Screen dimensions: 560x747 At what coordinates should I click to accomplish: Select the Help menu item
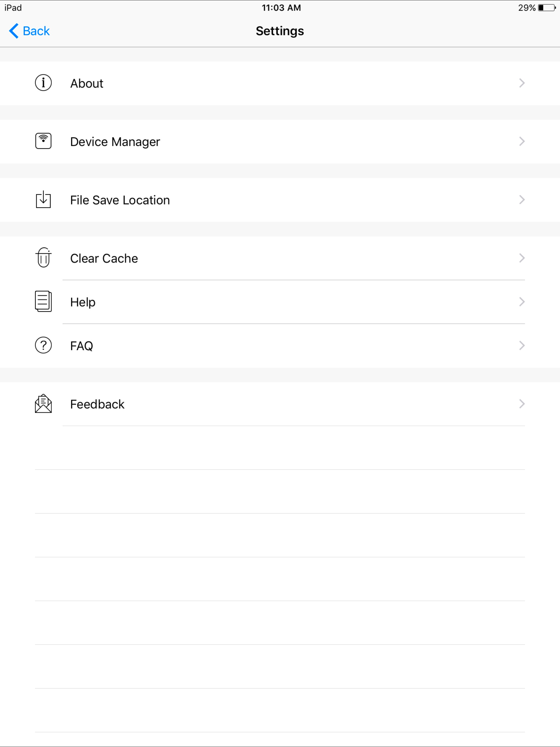280,302
